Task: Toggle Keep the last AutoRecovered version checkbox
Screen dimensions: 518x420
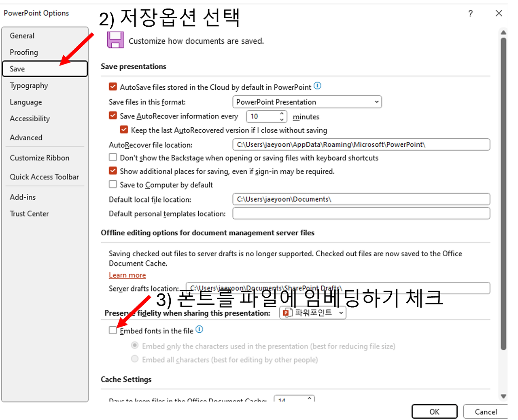Action: pyautogui.click(x=124, y=130)
